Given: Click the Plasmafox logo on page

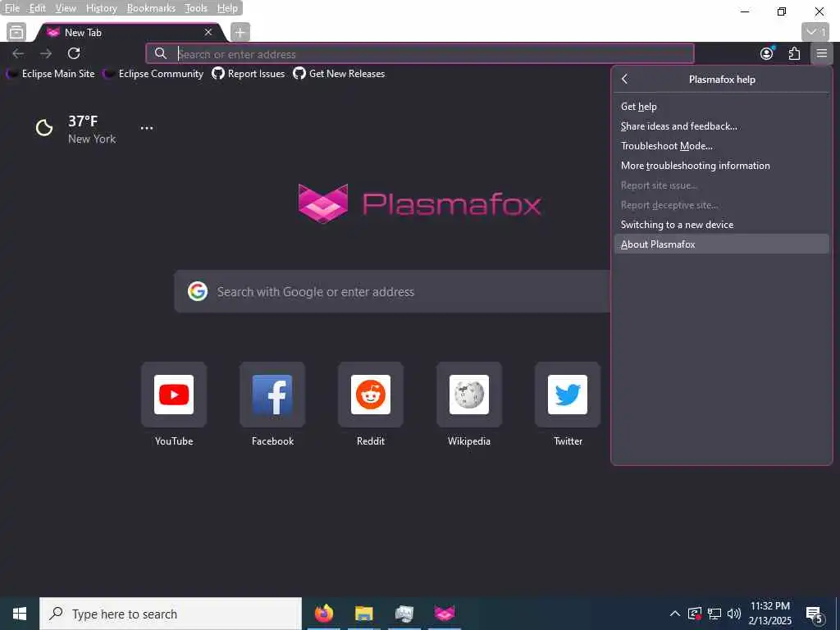Looking at the screenshot, I should click(x=419, y=203).
